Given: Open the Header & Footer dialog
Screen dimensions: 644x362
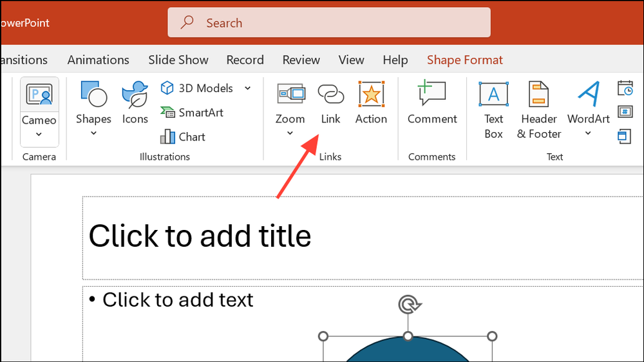Looking at the screenshot, I should (x=539, y=110).
